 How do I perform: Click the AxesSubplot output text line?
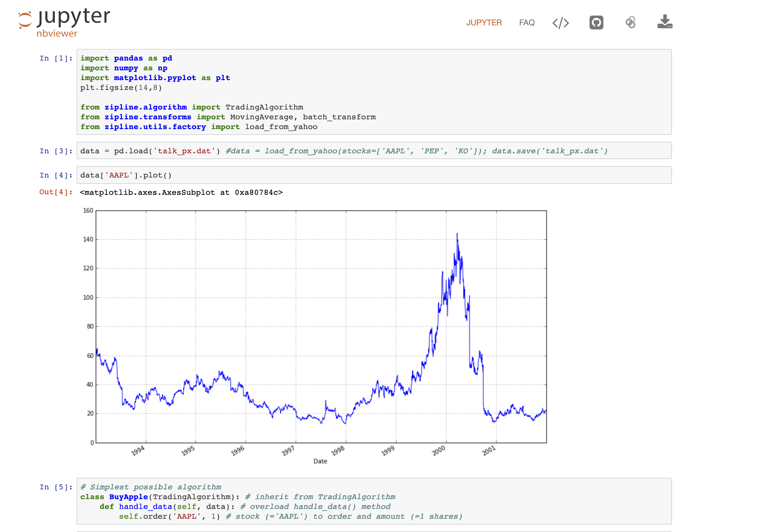point(181,193)
